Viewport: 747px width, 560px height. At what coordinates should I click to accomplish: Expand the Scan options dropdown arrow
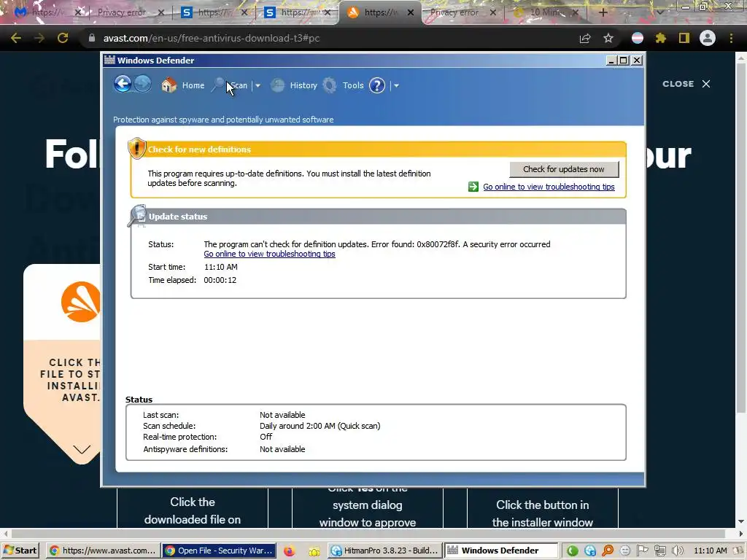click(x=258, y=86)
